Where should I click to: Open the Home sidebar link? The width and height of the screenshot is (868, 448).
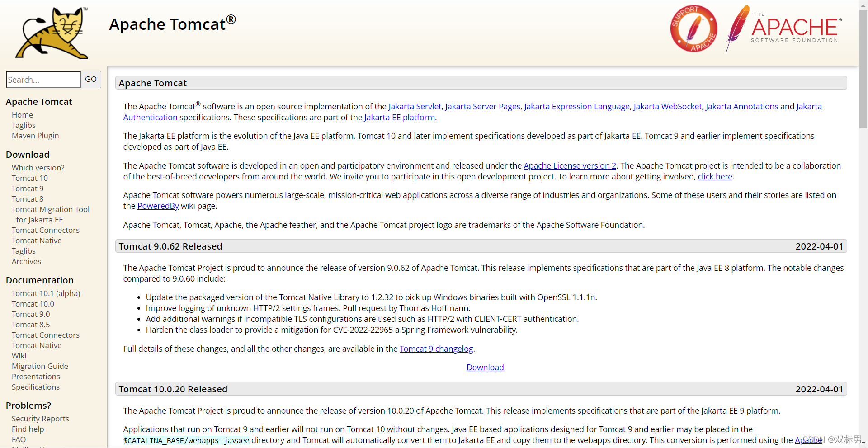pos(22,115)
